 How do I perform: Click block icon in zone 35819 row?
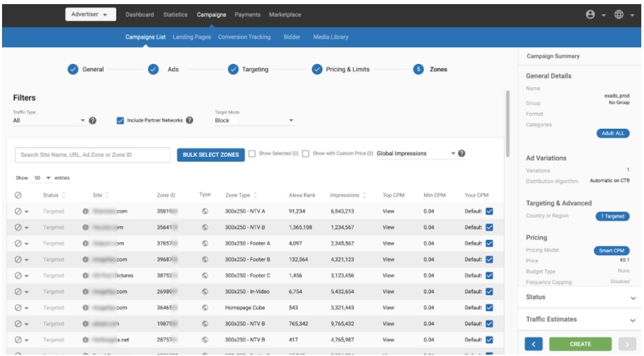point(18,211)
